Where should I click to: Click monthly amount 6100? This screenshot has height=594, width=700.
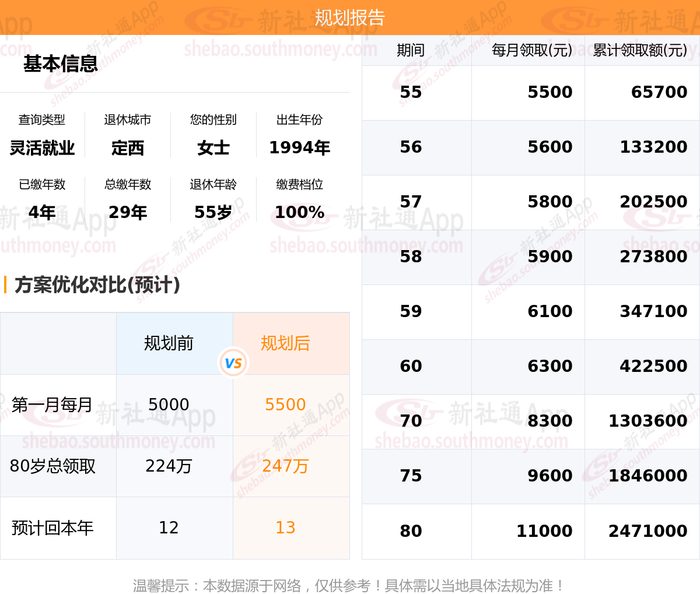coord(550,311)
